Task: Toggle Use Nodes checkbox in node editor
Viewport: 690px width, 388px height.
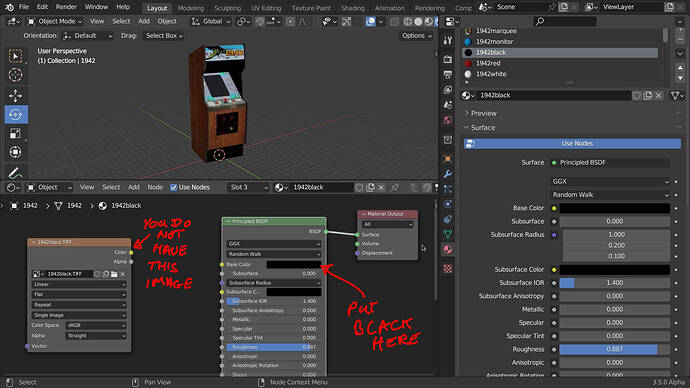Action: 174,187
